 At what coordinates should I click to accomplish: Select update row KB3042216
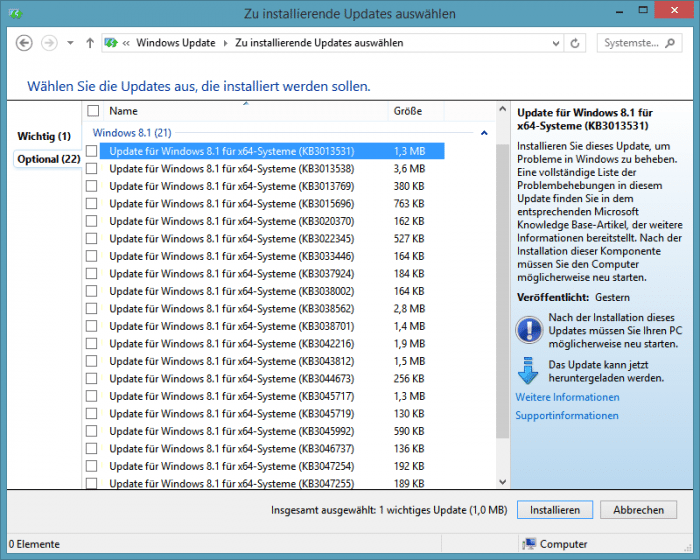(272, 343)
